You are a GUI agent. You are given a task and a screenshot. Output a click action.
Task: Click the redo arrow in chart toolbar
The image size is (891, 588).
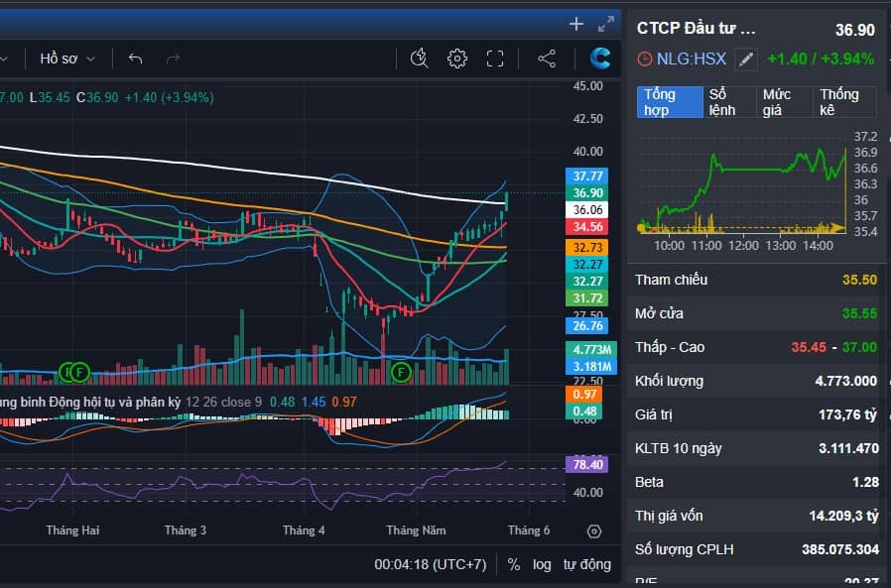(174, 59)
